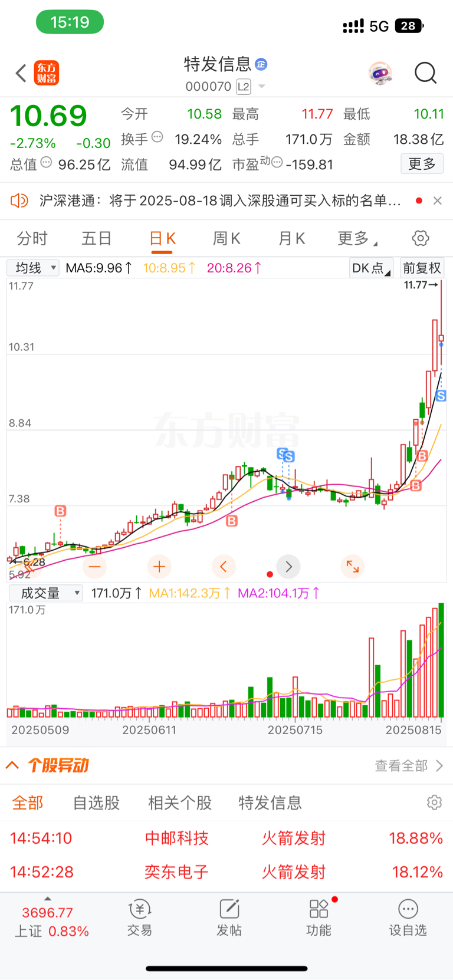Tap the blue 企 badge beside 特发信息
Image resolution: width=453 pixels, height=980 pixels.
(x=261, y=64)
